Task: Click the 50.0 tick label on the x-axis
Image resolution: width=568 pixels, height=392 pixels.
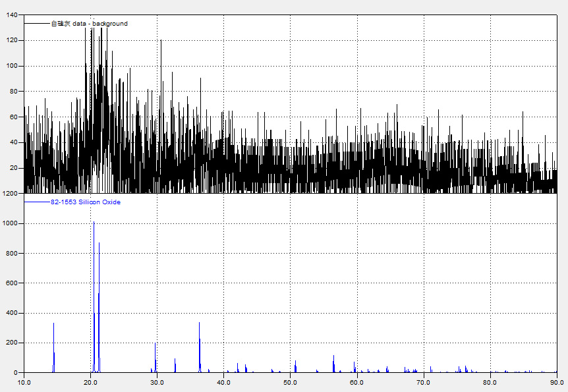Action: coord(291,383)
